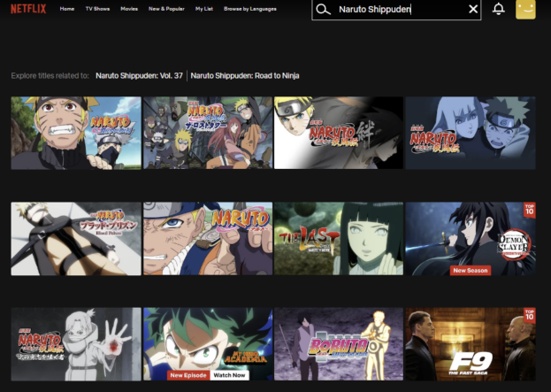Open Browse by Languages
The height and width of the screenshot is (392, 551).
click(x=250, y=9)
